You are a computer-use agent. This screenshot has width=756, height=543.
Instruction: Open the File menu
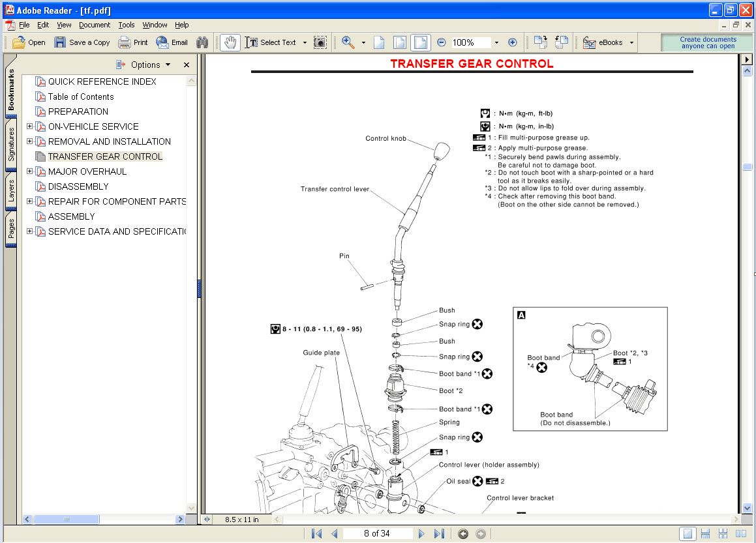[x=24, y=25]
